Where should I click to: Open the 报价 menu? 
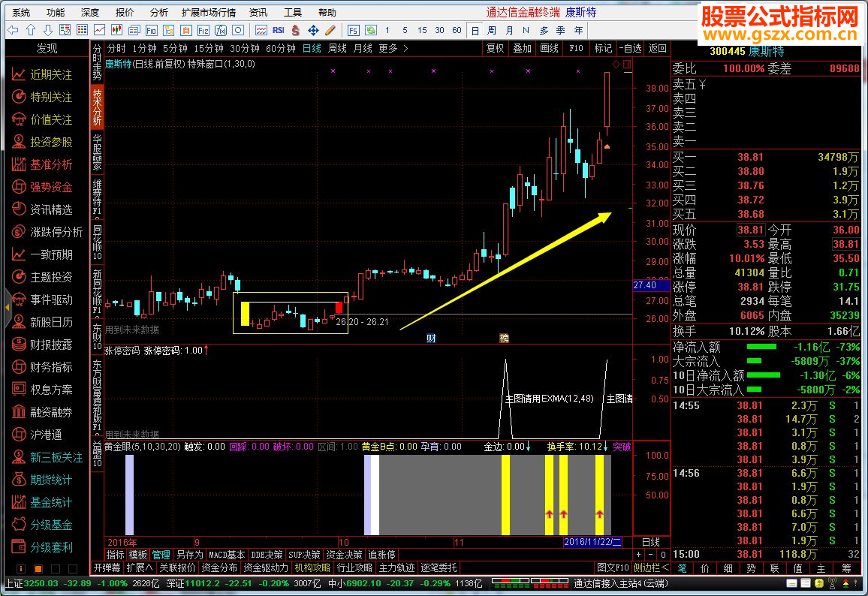click(x=124, y=12)
